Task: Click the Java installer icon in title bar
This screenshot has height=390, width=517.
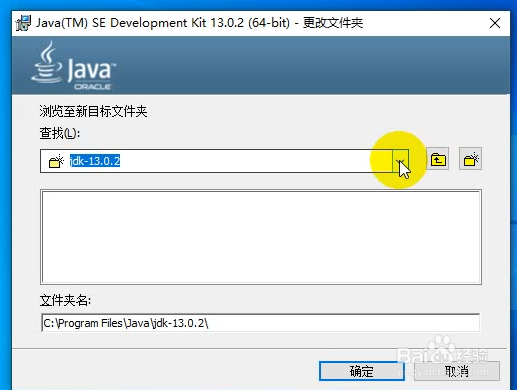Action: (23, 23)
